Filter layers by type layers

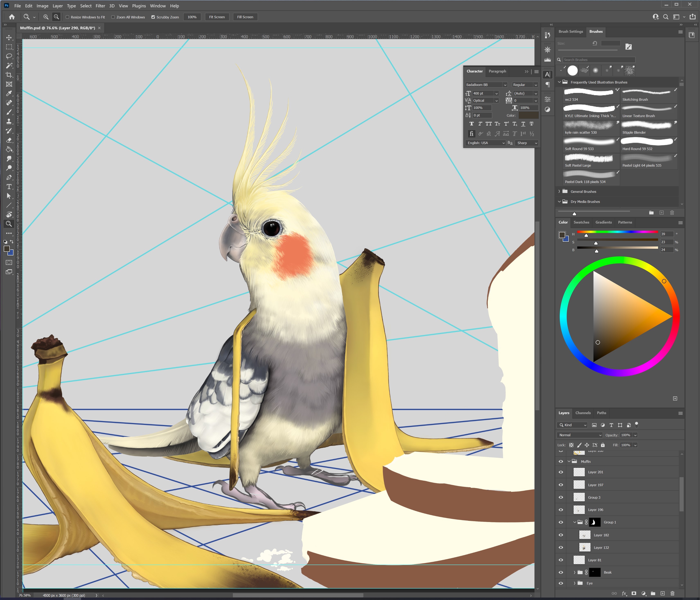tap(611, 425)
